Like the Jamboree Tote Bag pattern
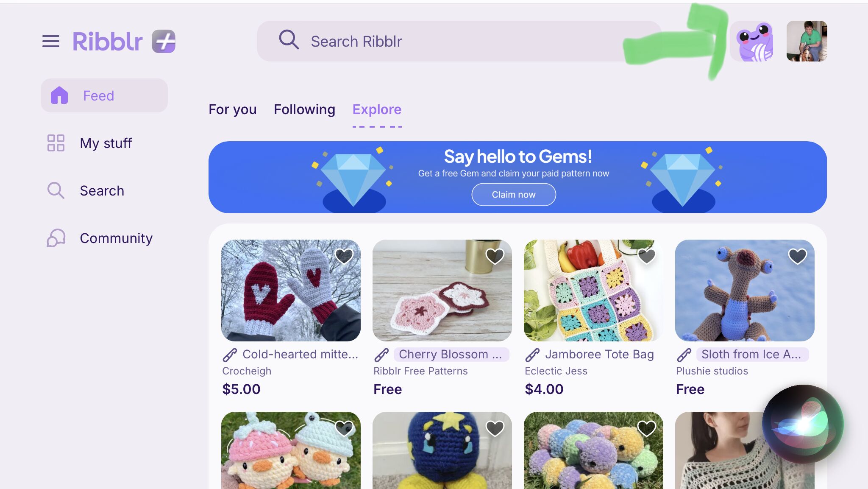The height and width of the screenshot is (489, 868). pos(646,256)
